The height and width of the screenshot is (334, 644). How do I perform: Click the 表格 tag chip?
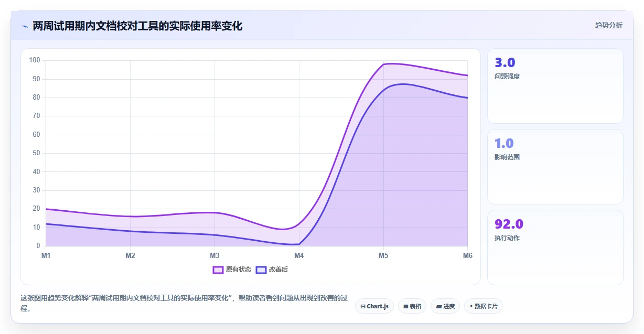point(412,306)
